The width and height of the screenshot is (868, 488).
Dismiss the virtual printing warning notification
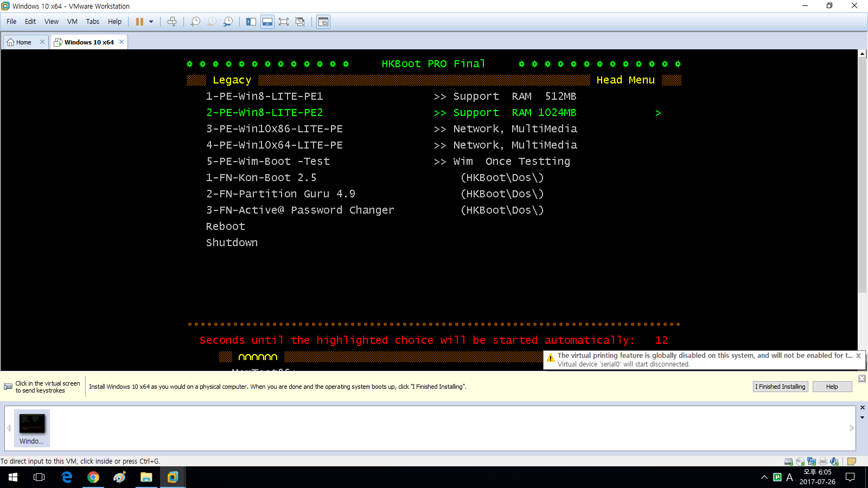(x=858, y=356)
